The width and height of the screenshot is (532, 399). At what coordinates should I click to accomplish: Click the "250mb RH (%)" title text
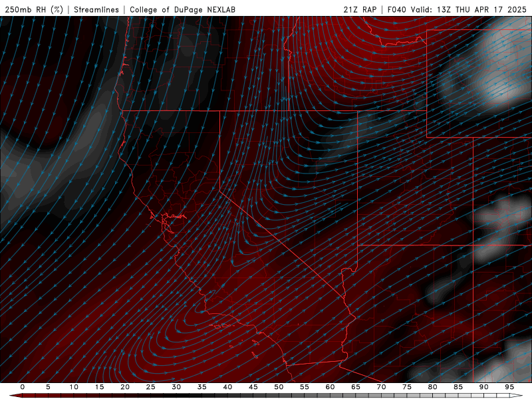tap(34, 9)
